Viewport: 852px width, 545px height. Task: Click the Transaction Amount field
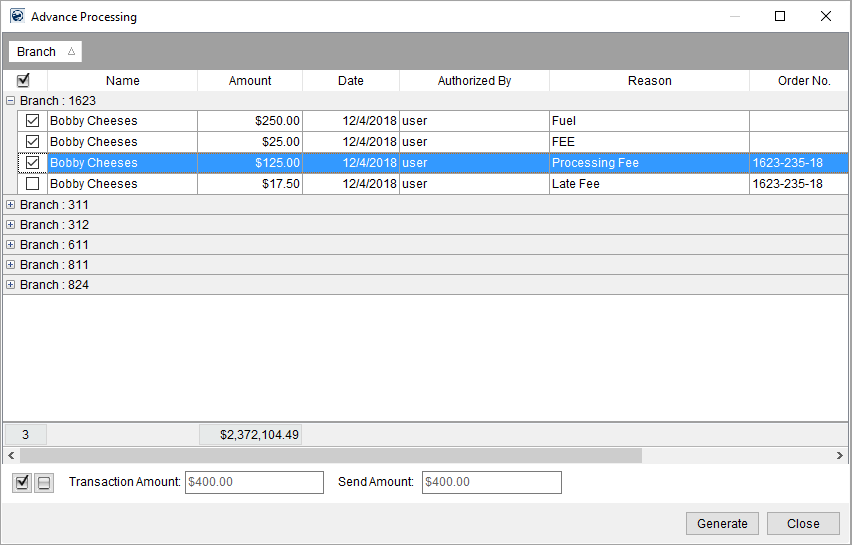coord(254,482)
